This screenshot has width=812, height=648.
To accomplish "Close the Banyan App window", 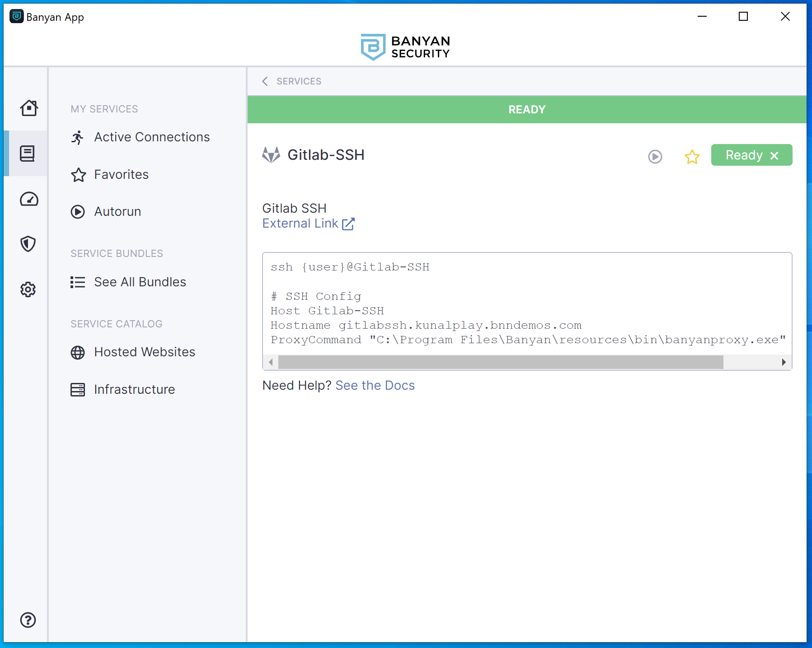I will pyautogui.click(x=785, y=17).
